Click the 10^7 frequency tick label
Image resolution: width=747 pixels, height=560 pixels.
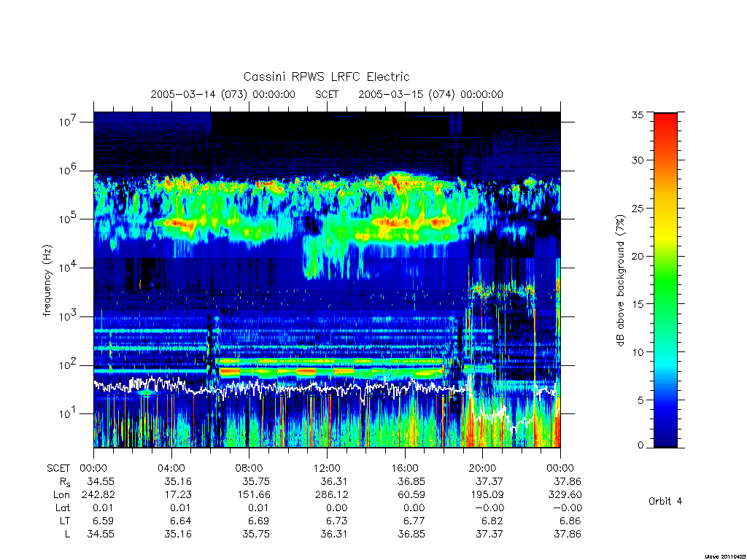[x=69, y=122]
